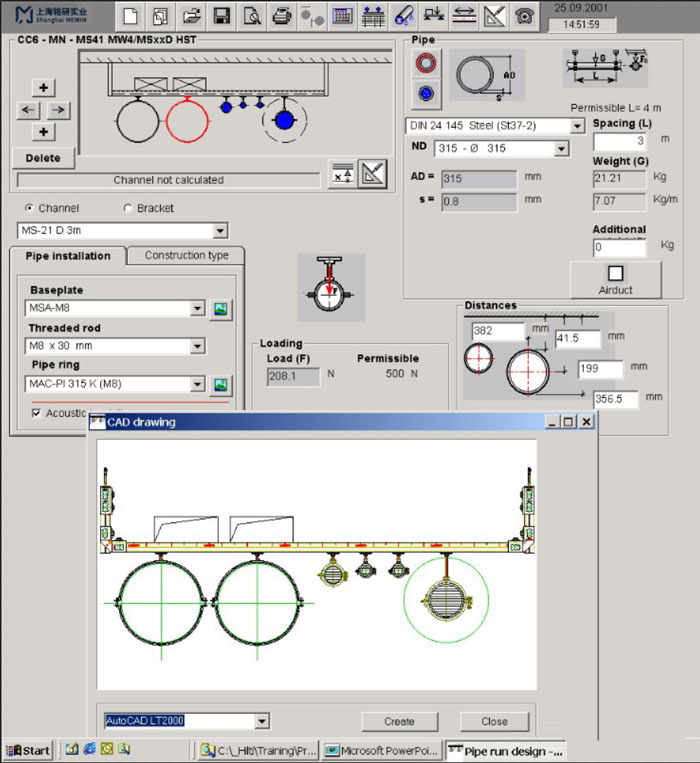Select the red pipe ring icon

pos(426,65)
